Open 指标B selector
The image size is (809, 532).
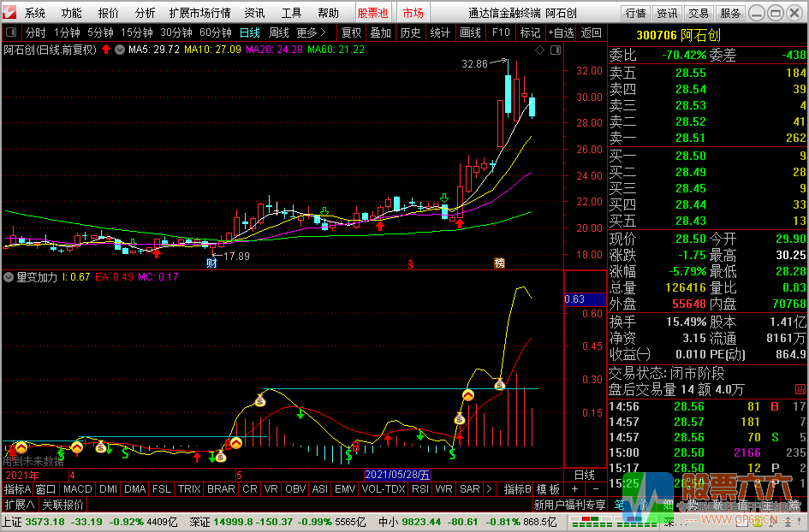(x=517, y=489)
